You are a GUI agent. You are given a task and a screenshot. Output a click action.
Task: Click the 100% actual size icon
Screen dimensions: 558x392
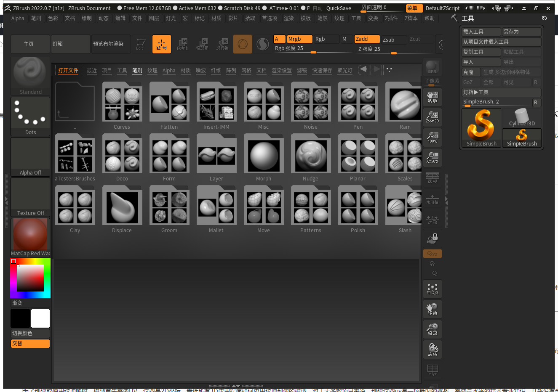tap(433, 137)
